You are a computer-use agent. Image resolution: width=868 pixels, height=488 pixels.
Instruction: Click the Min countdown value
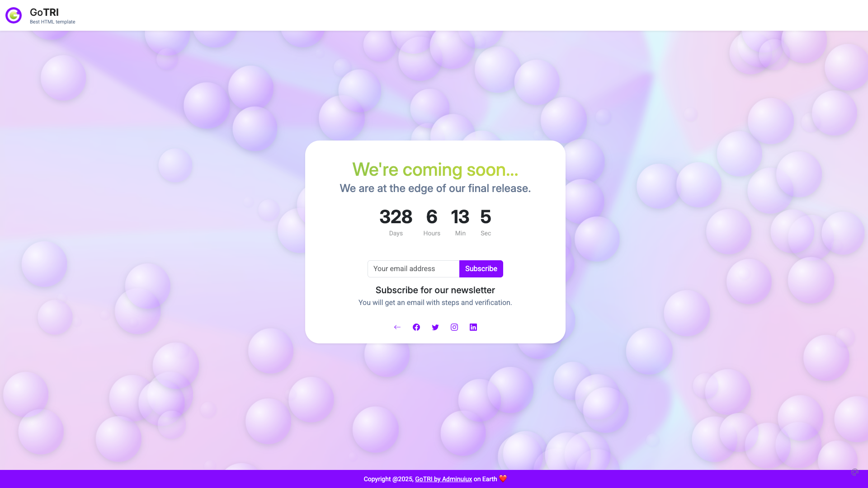pos(460,217)
